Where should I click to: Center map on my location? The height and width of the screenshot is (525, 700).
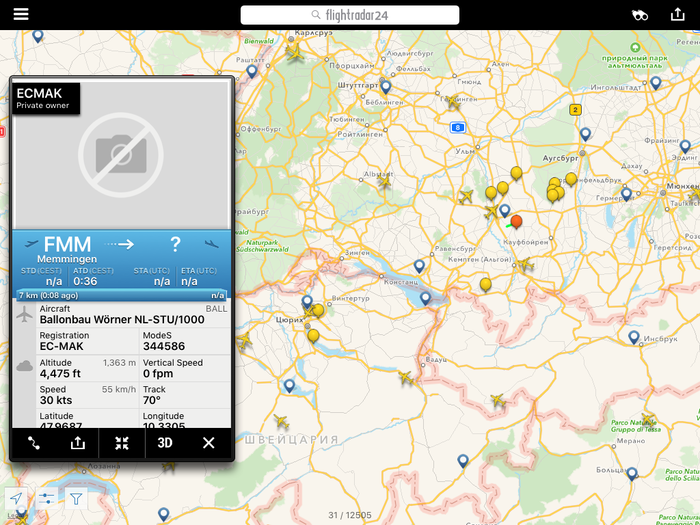tap(17, 498)
